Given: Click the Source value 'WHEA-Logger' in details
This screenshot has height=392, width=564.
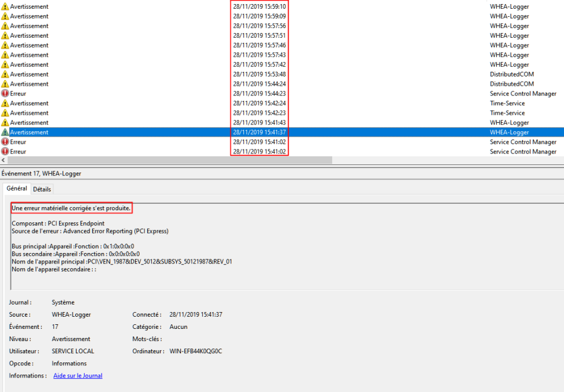Looking at the screenshot, I should pos(71,315).
